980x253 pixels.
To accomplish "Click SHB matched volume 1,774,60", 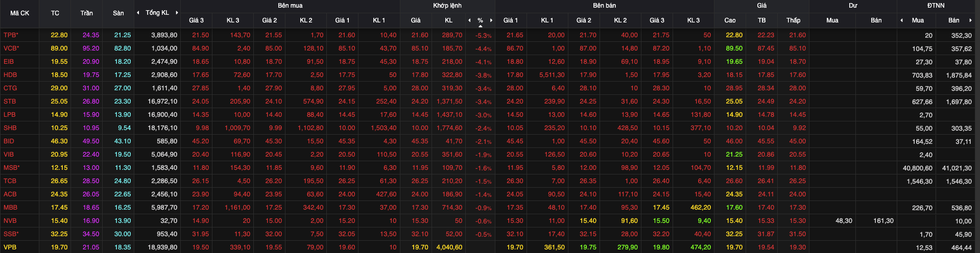I will (449, 128).
